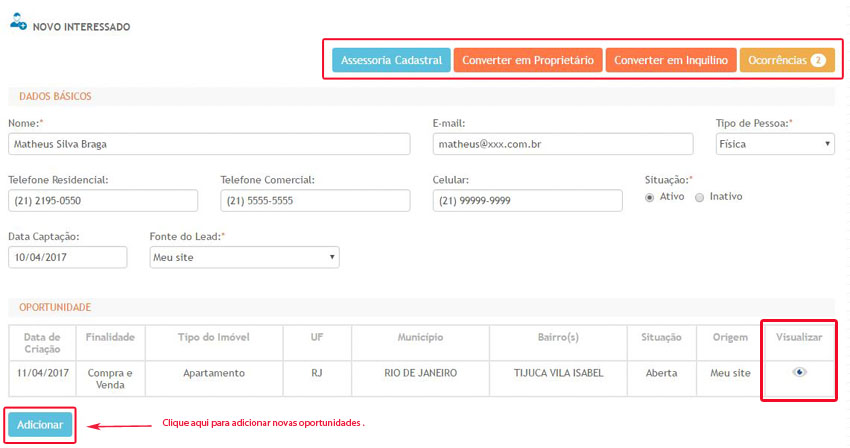
Task: View the opportunity using the eye icon
Action: (x=799, y=372)
